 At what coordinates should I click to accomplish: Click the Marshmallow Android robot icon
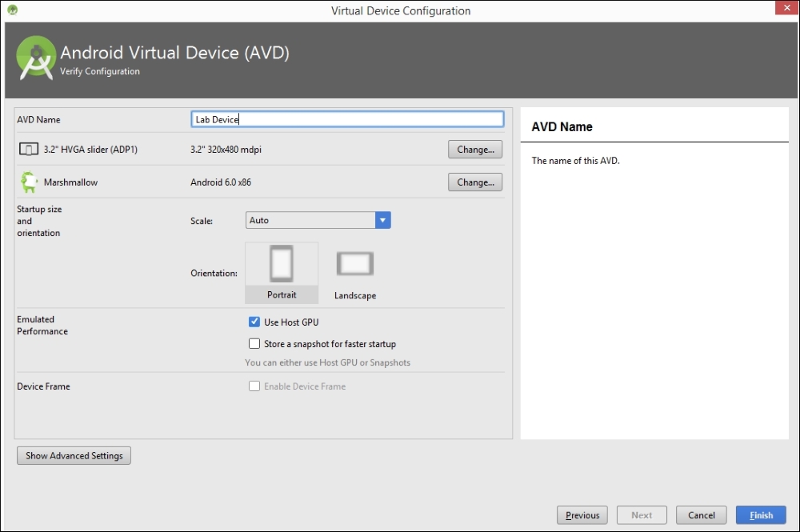tap(29, 182)
